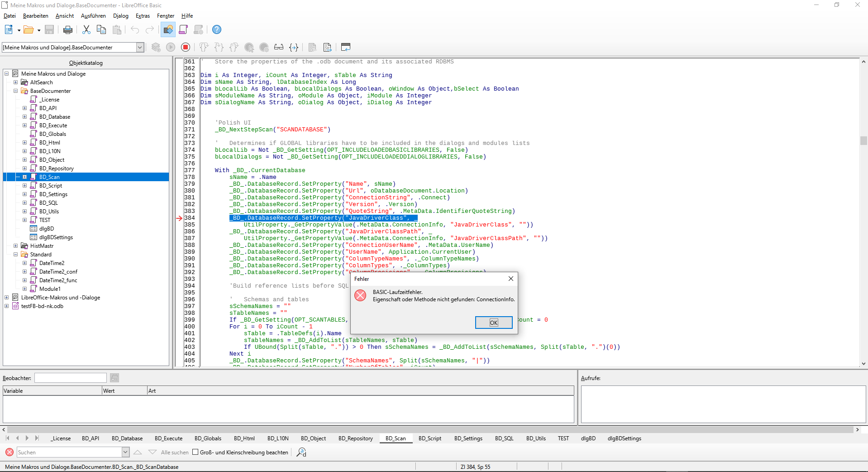The width and height of the screenshot is (868, 472).
Task: Click OK in the Fehler dialog
Action: (x=494, y=323)
